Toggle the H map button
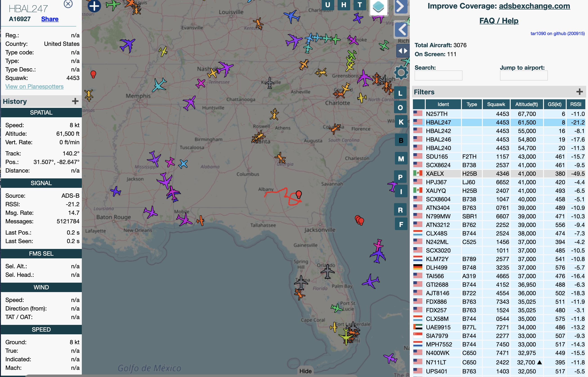 (x=344, y=5)
